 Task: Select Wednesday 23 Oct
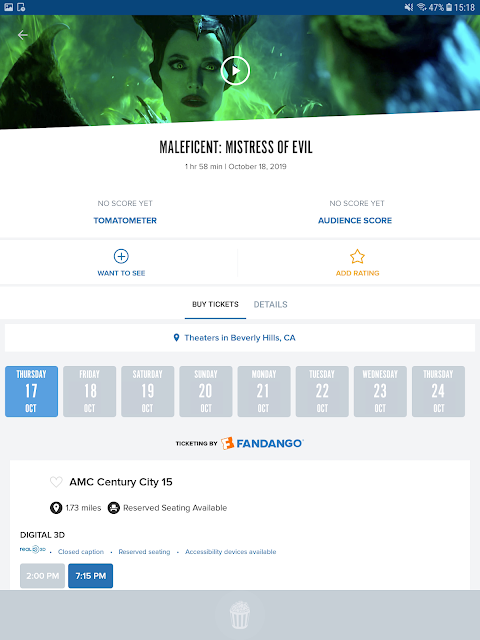380,391
